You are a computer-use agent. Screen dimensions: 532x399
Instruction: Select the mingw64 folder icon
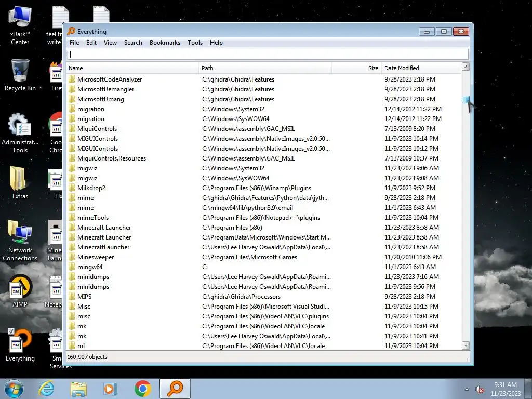72,267
